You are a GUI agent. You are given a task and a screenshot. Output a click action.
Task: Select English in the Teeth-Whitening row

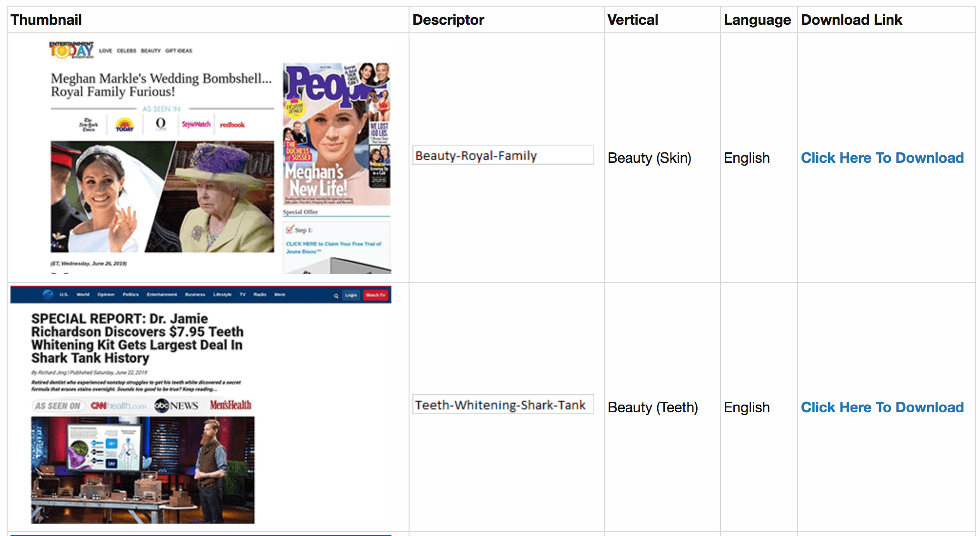(747, 407)
